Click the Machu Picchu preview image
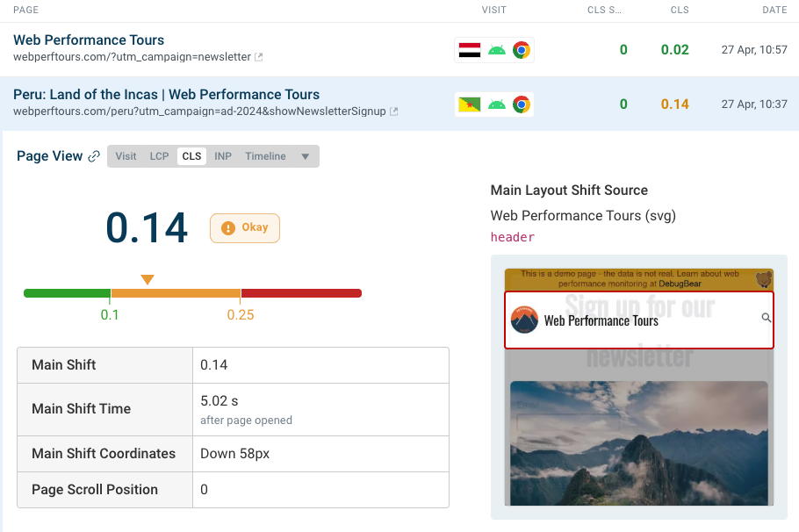This screenshot has height=532, width=799. point(639,443)
